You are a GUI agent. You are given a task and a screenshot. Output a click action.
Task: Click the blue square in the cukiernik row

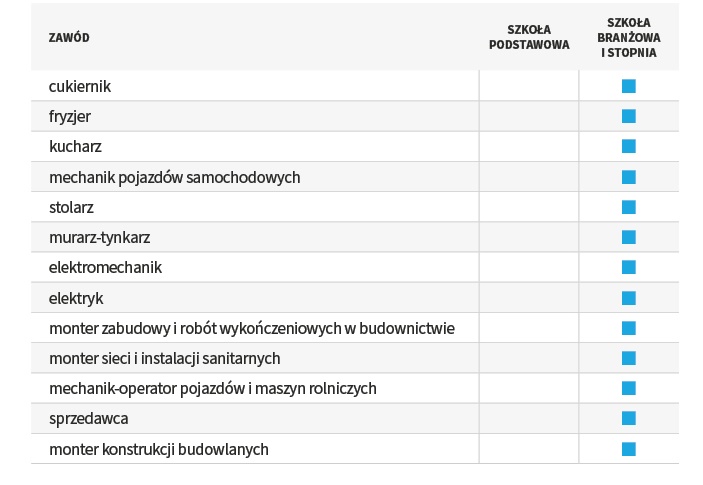(629, 86)
